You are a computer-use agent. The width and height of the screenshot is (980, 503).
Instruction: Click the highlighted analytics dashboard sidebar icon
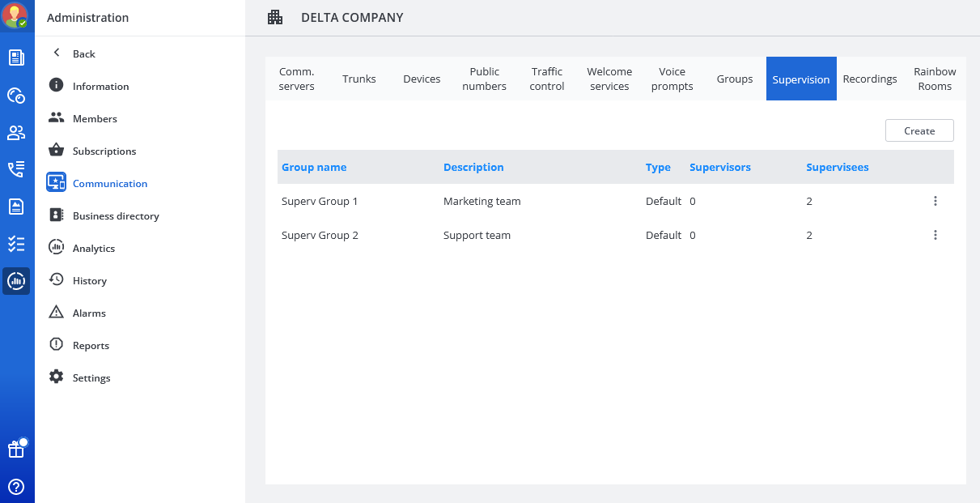(x=16, y=281)
